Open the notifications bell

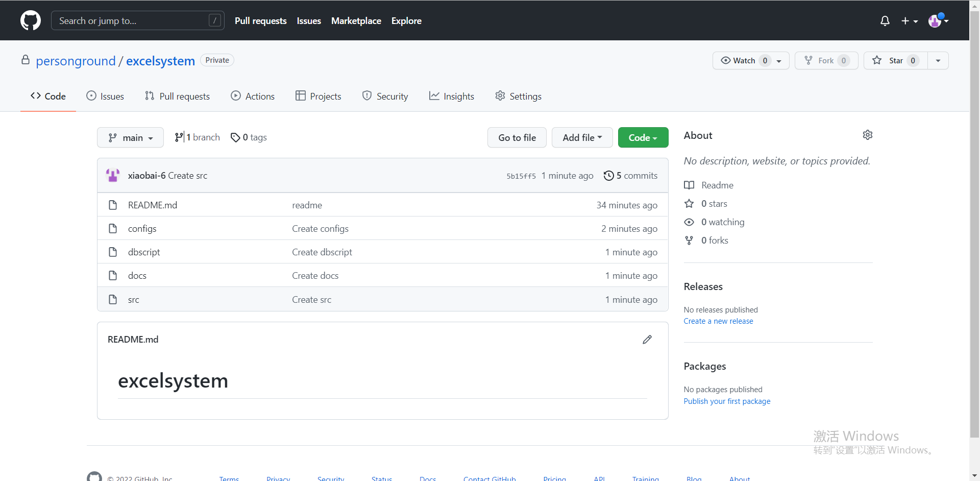(x=885, y=21)
